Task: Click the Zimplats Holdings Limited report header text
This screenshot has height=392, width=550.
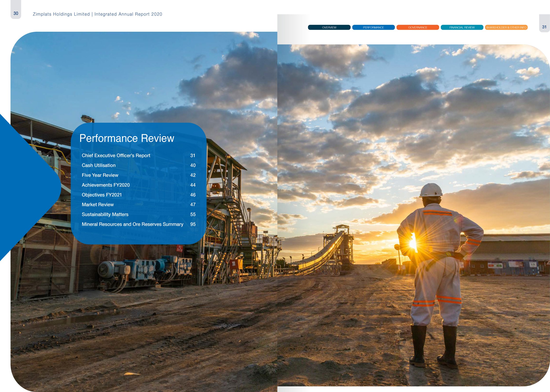Action: pos(97,14)
